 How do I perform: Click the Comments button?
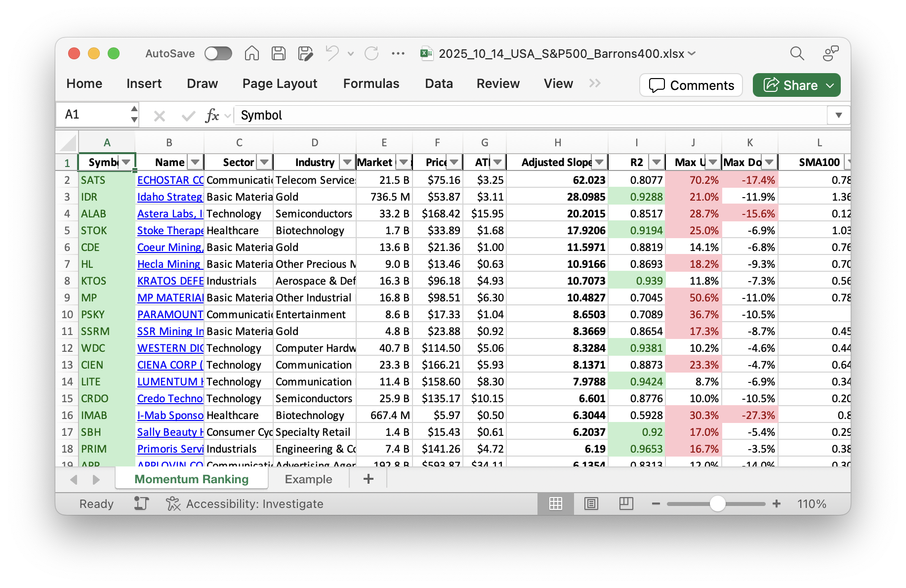[691, 85]
